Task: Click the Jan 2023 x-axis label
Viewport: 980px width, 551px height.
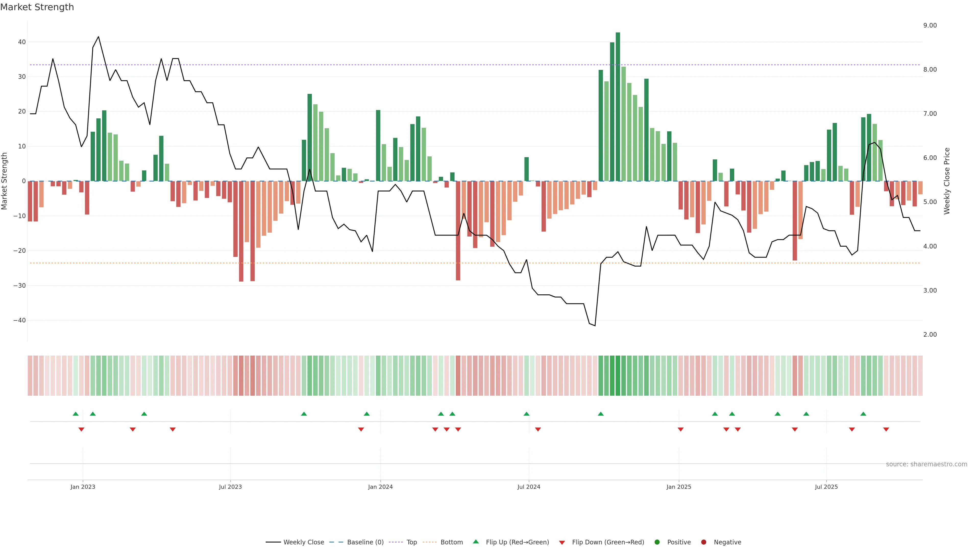Action: [83, 487]
